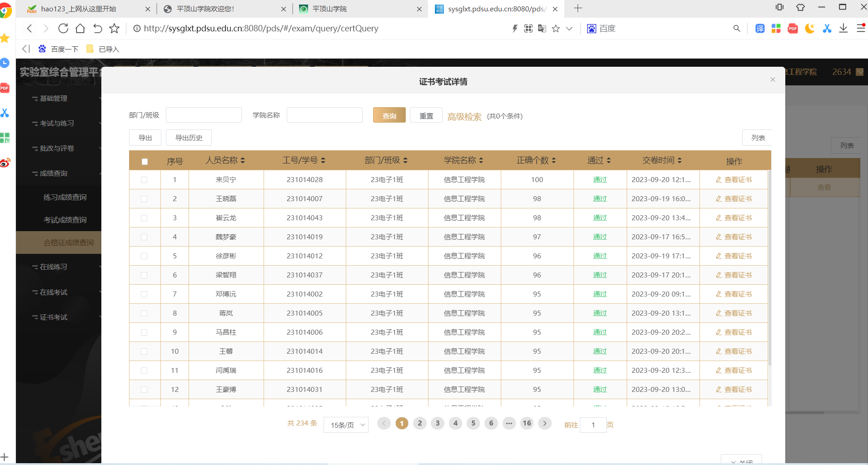Close the certificate exam details dialog
The width and height of the screenshot is (868, 465).
[773, 80]
